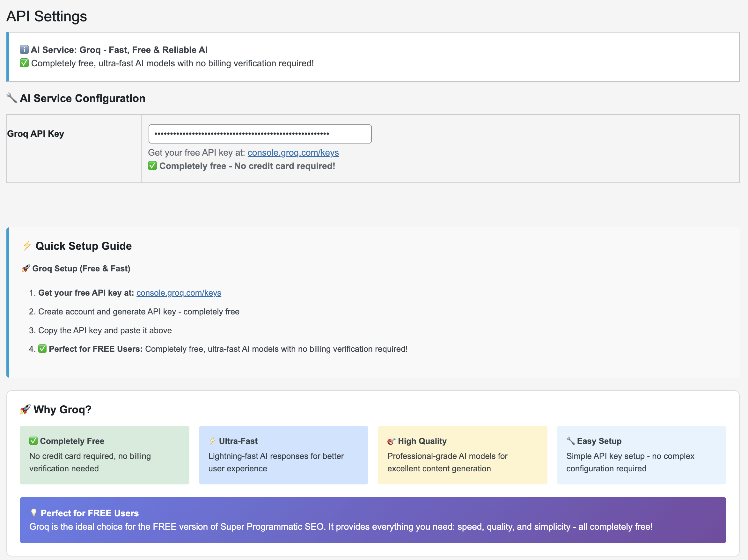This screenshot has width=748, height=560.
Task: Click the API Settings page heading
Action: tap(47, 16)
